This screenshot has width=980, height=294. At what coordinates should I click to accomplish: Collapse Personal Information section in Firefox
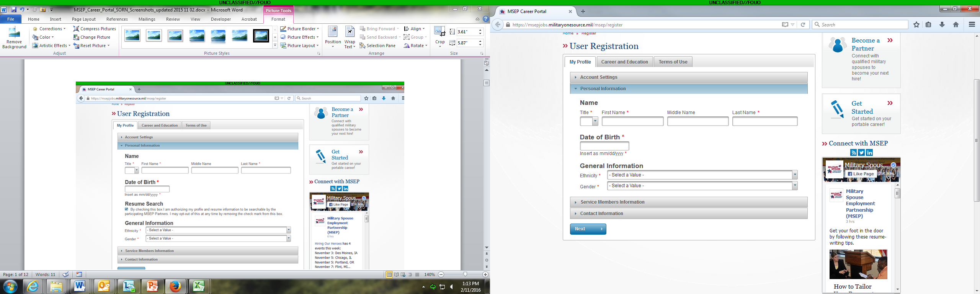689,89
